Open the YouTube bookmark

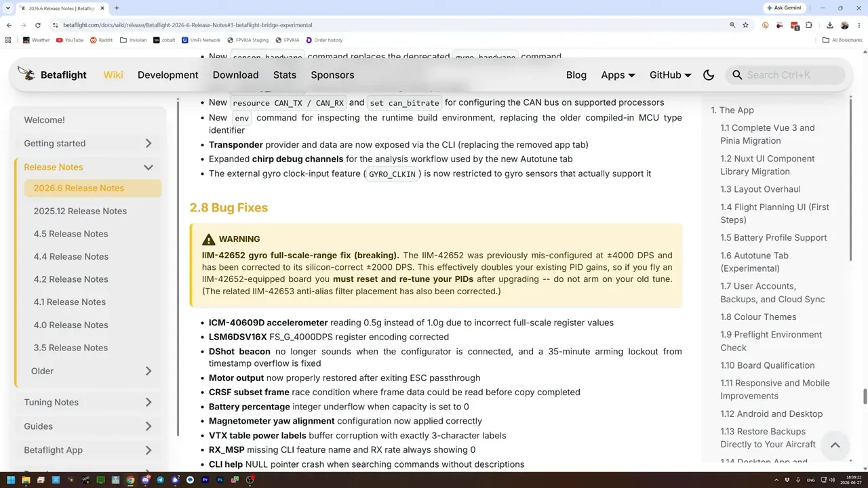[70, 40]
